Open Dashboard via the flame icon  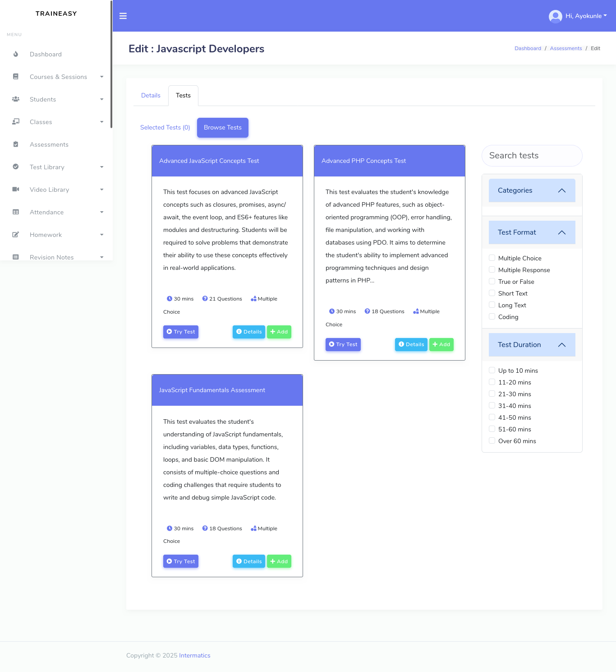(x=16, y=54)
